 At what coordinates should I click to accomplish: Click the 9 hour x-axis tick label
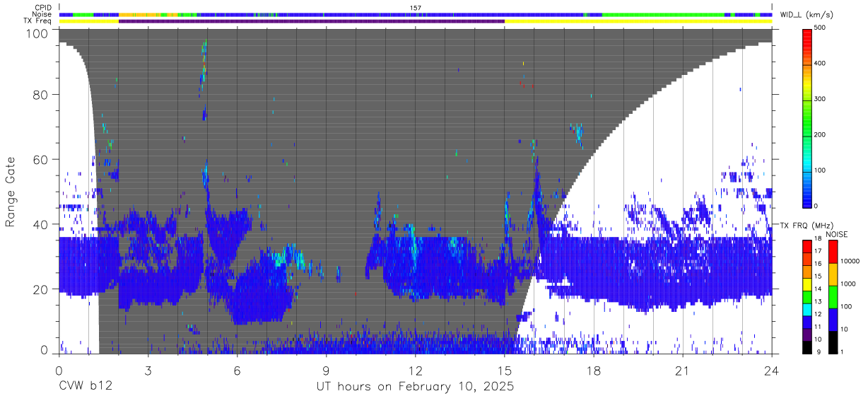[327, 371]
